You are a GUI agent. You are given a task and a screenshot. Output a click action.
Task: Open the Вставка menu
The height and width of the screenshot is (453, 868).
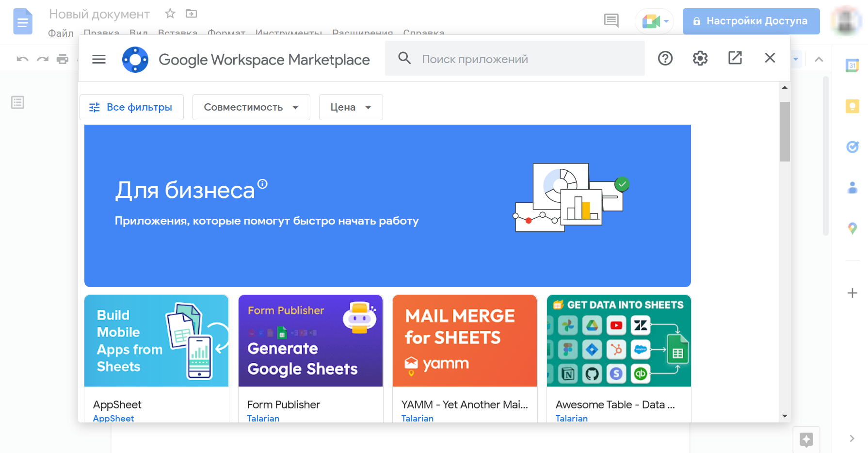point(178,33)
